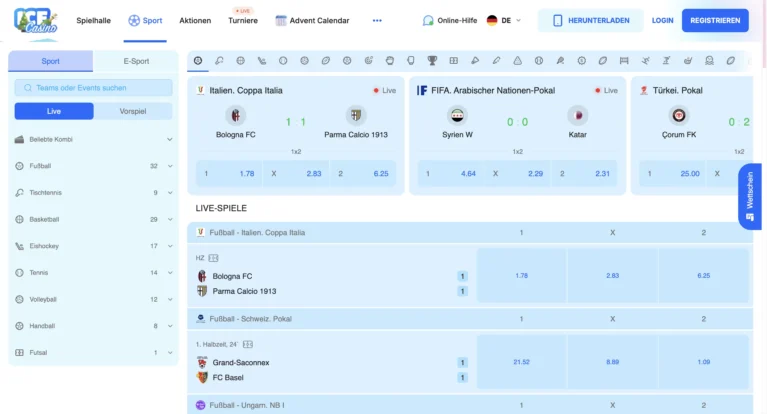Select the basketball icon in the top sports bar
767x414 pixels.
click(240, 61)
